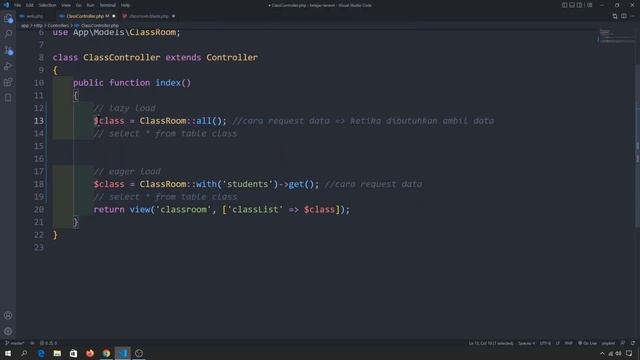Image resolution: width=640 pixels, height=360 pixels.
Task: Open File Explorer from taskbar
Action: (x=57, y=353)
